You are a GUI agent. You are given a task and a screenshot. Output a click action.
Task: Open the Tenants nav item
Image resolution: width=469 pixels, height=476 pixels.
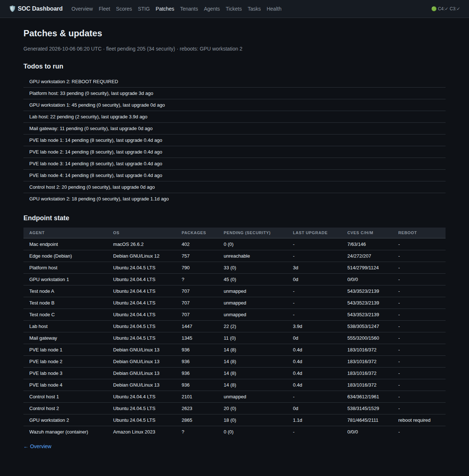(x=189, y=9)
